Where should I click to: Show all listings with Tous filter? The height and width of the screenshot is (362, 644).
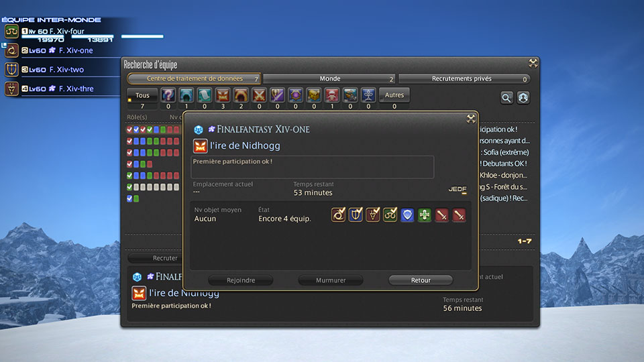click(x=142, y=95)
